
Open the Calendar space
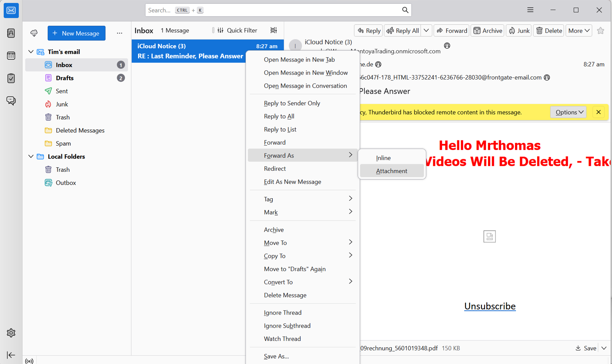point(11,55)
